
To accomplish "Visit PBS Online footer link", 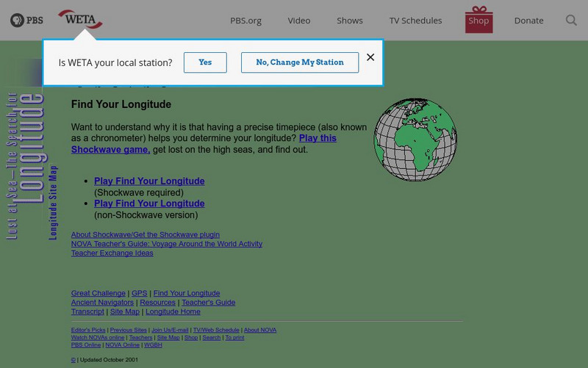I will pyautogui.click(x=86, y=345).
